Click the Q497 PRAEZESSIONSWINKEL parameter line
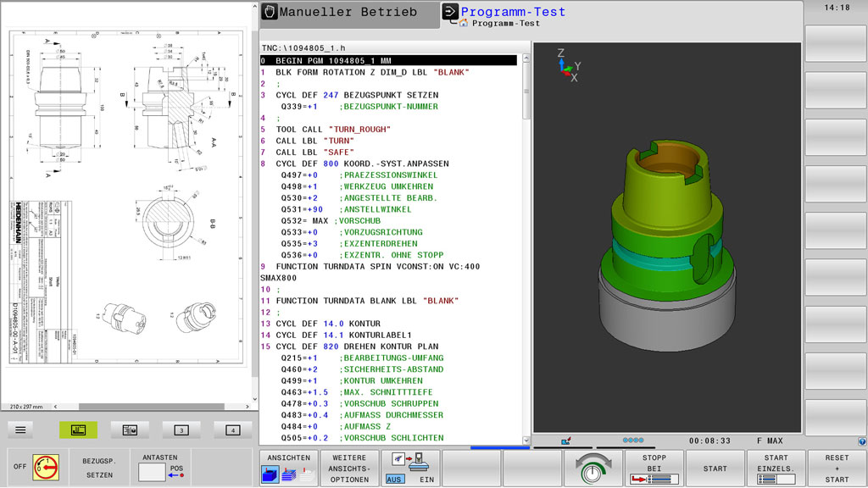This screenshot has height=488, width=868. (359, 175)
